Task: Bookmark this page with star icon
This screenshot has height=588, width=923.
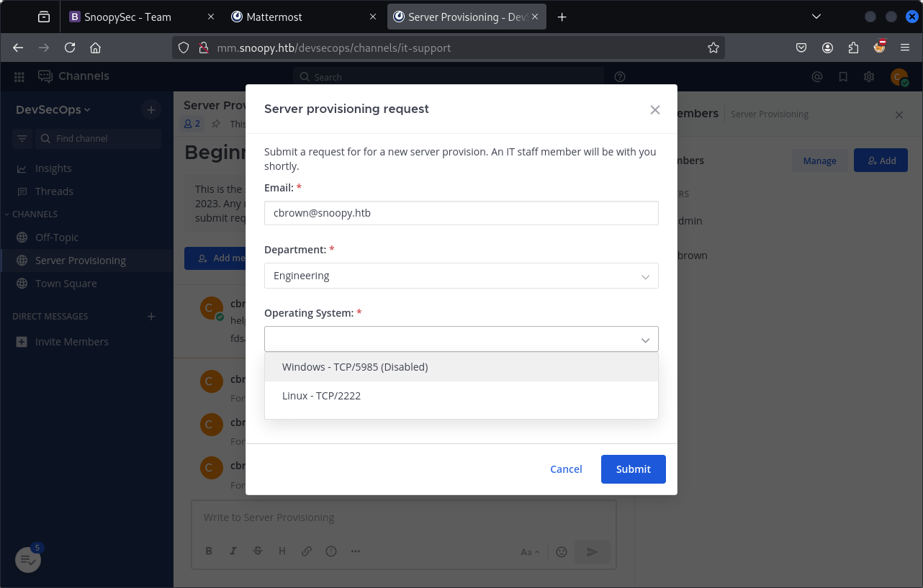Action: (713, 48)
